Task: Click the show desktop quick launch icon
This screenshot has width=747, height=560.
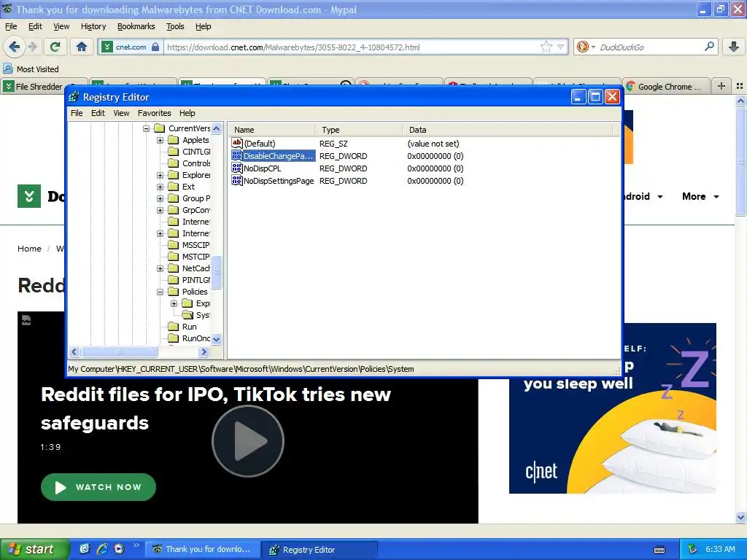Action: click(85, 549)
